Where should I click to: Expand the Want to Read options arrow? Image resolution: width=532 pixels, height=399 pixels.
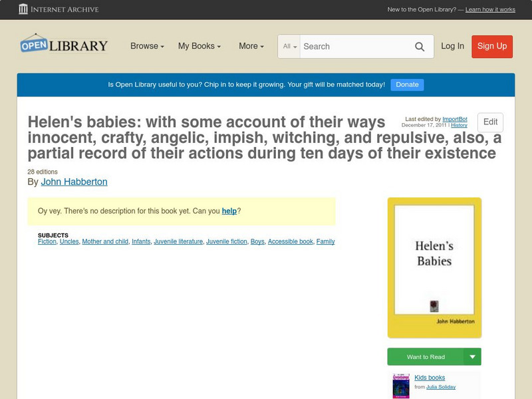pyautogui.click(x=471, y=356)
